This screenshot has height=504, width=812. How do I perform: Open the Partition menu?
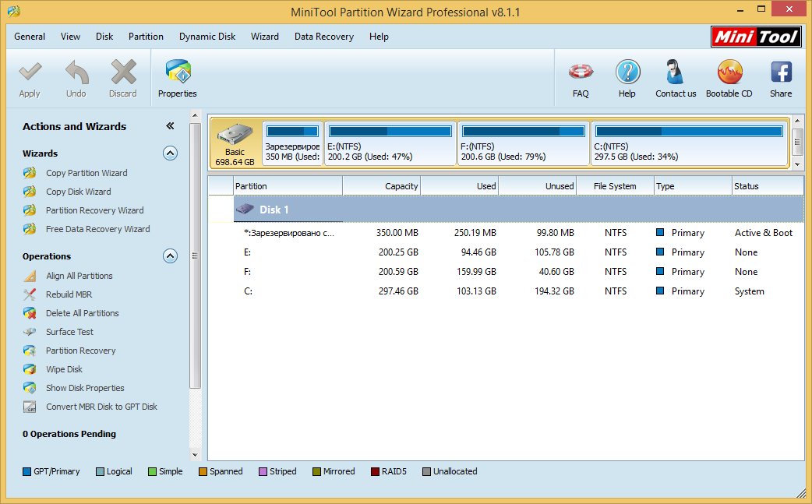[x=146, y=37]
